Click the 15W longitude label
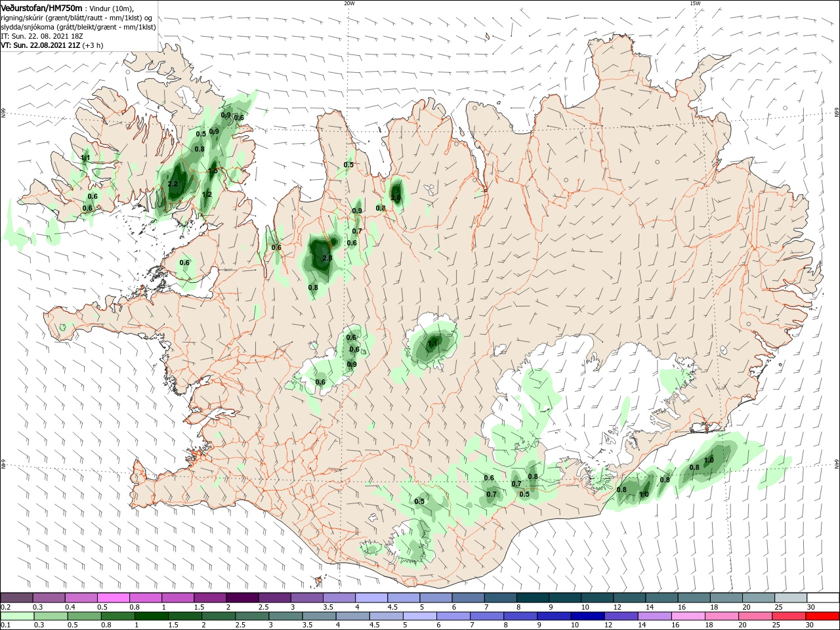 (x=695, y=3)
